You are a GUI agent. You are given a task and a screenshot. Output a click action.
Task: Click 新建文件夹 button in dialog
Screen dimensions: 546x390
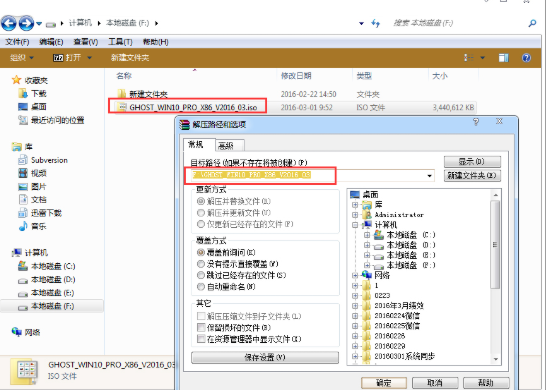click(472, 176)
